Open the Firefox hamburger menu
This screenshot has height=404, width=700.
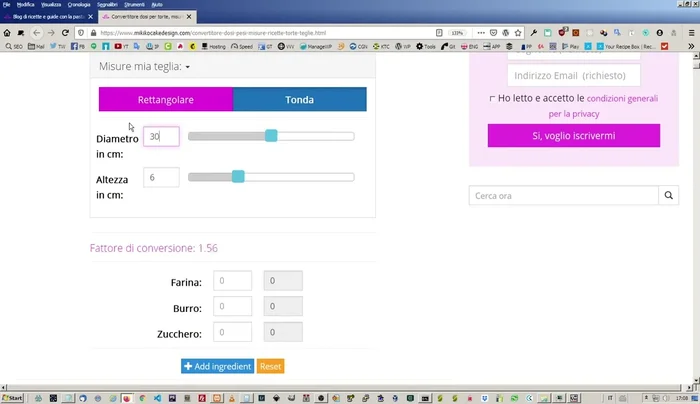pyautogui.click(x=691, y=33)
